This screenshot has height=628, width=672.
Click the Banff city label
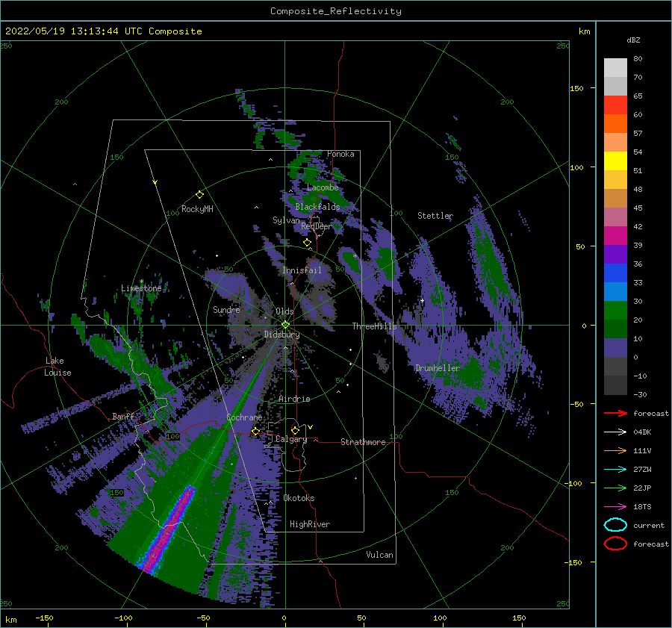click(123, 416)
